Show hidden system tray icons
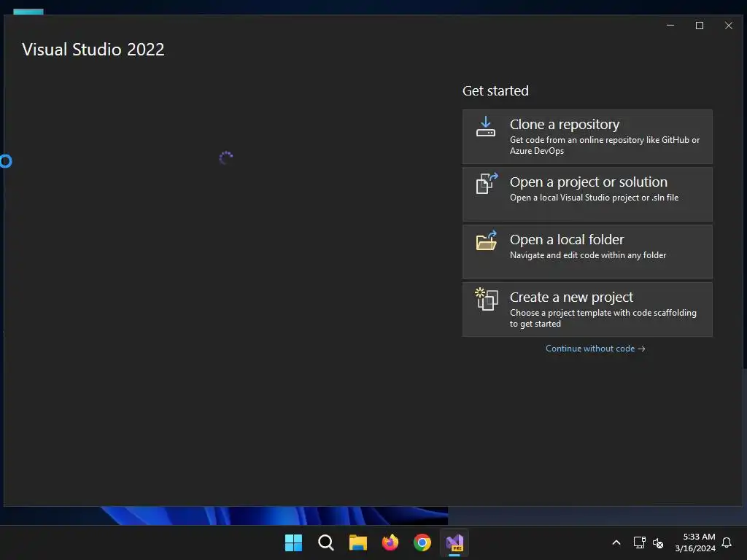747x560 pixels. pos(616,542)
